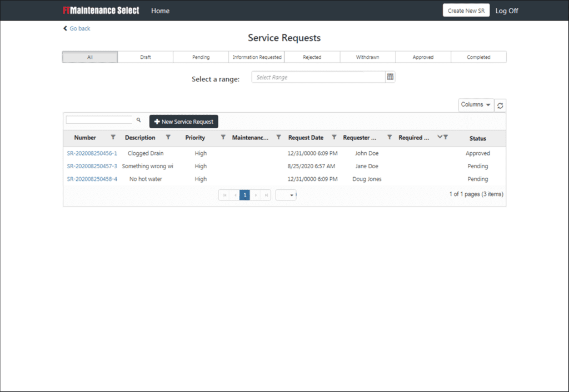Click the Approved status cell
The image size is (569, 392).
pyautogui.click(x=478, y=153)
